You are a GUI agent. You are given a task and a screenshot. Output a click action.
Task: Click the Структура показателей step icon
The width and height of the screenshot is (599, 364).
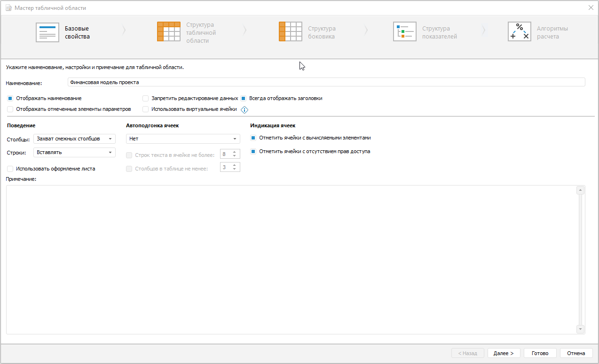pos(404,32)
